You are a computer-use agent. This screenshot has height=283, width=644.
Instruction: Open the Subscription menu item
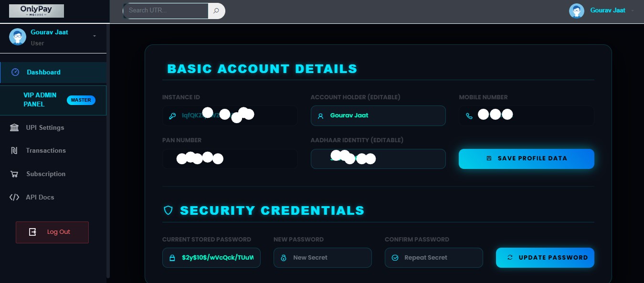click(46, 174)
